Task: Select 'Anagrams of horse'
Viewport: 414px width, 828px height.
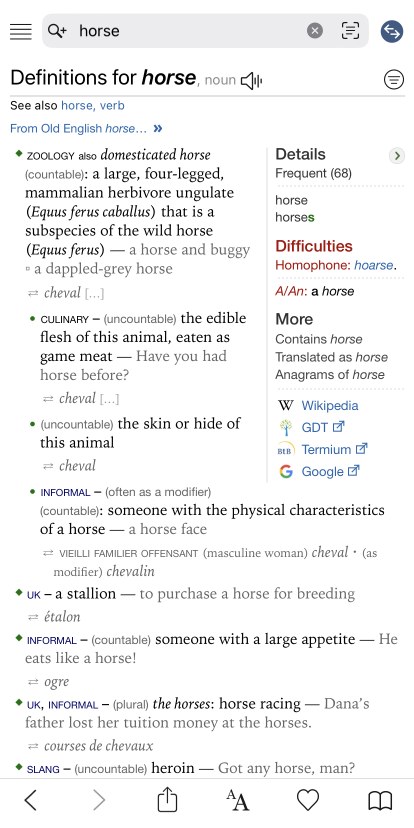Action: point(330,375)
